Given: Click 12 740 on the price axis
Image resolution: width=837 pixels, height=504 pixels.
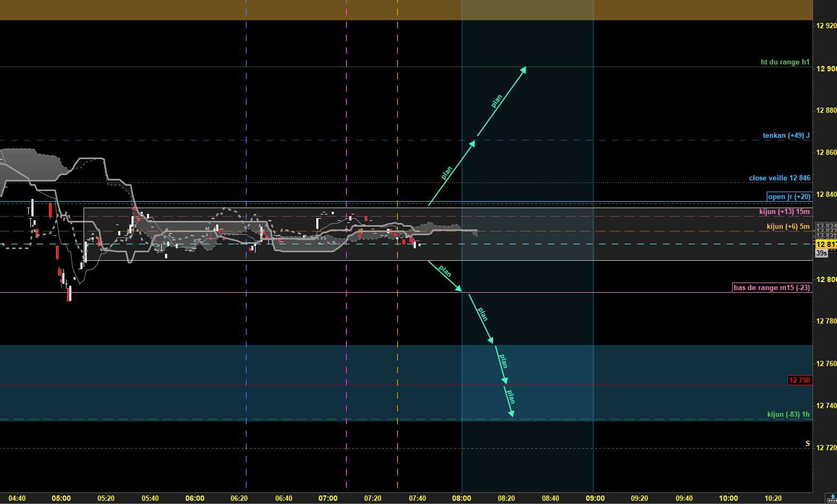Looking at the screenshot, I should (826, 406).
